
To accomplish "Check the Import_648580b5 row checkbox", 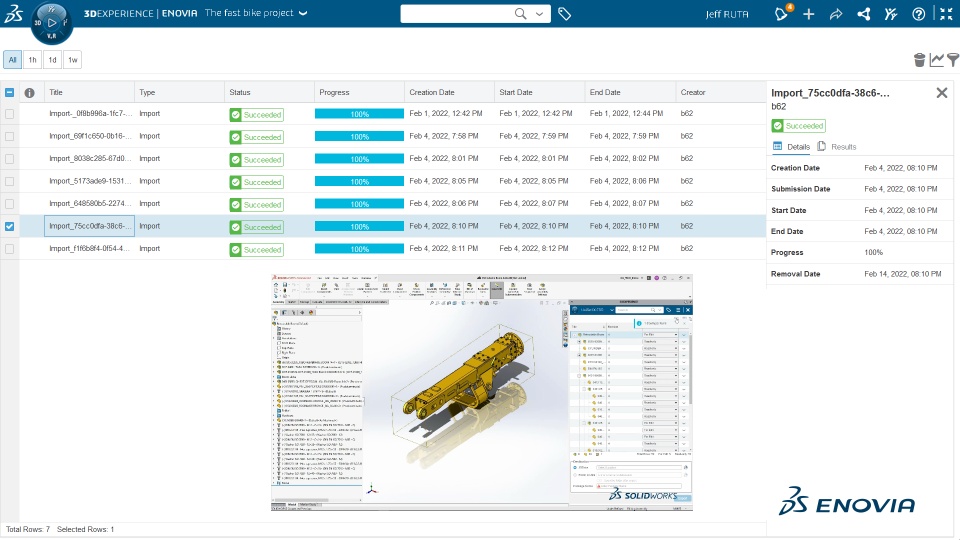I will (x=9, y=204).
